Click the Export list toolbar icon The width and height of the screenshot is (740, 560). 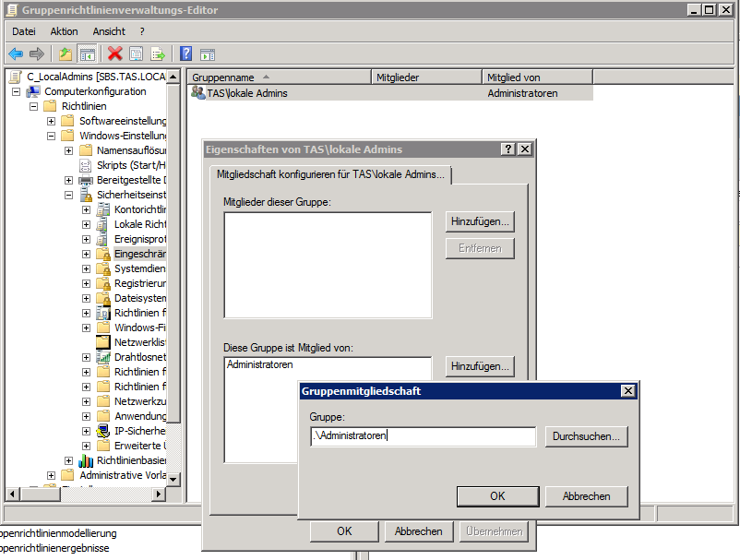[158, 54]
